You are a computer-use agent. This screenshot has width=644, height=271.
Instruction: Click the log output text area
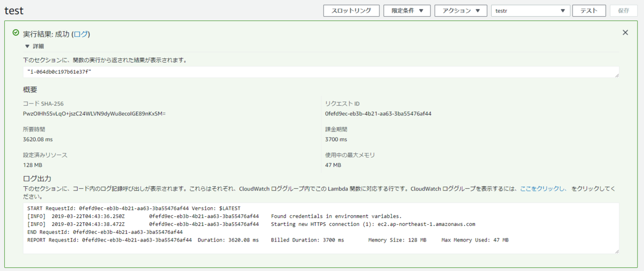click(x=321, y=228)
